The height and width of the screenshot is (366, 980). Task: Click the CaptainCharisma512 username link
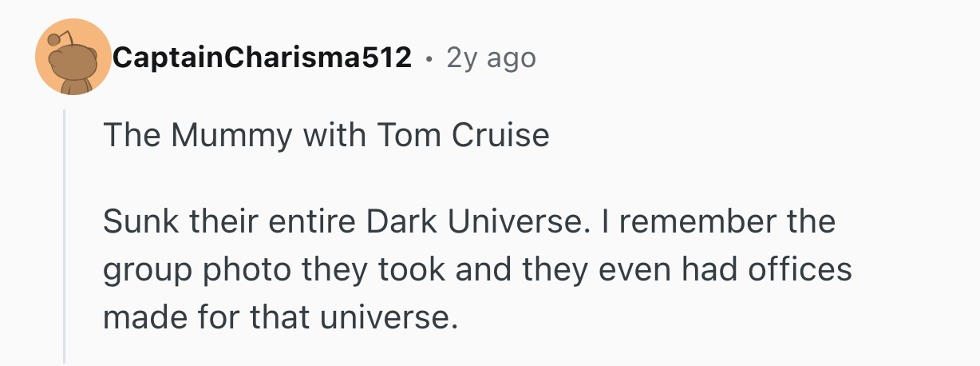tap(263, 58)
